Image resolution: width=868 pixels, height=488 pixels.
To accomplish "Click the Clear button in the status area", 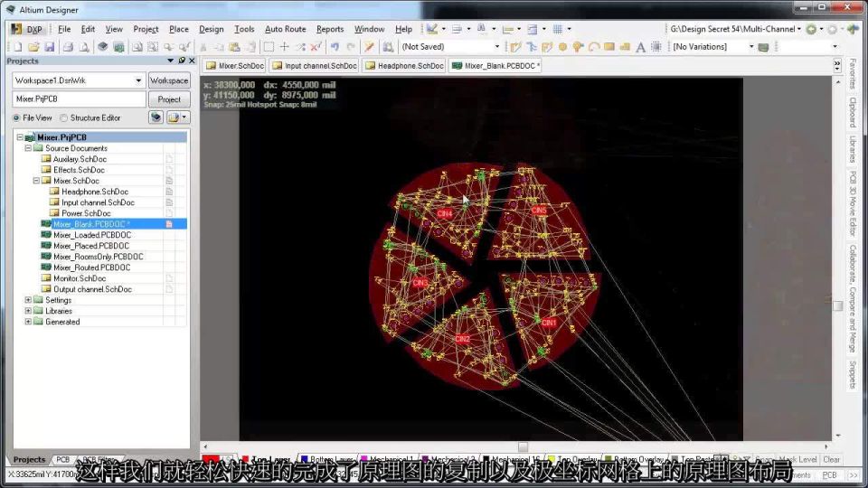I will coord(831,460).
